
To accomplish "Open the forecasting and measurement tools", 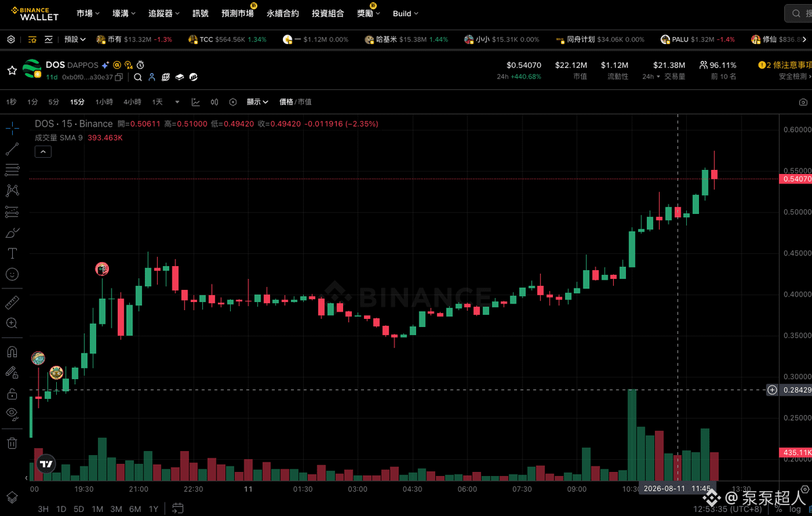I will [12, 212].
